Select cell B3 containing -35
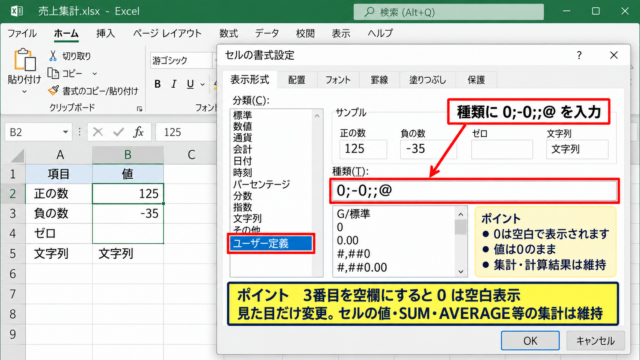This screenshot has height=360, width=640. click(128, 213)
